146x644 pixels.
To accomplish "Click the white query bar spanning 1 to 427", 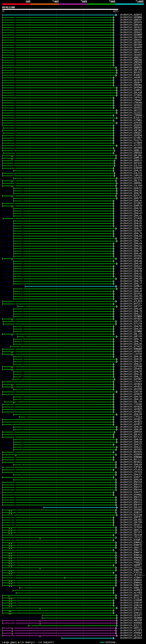I will pos(60,9).
